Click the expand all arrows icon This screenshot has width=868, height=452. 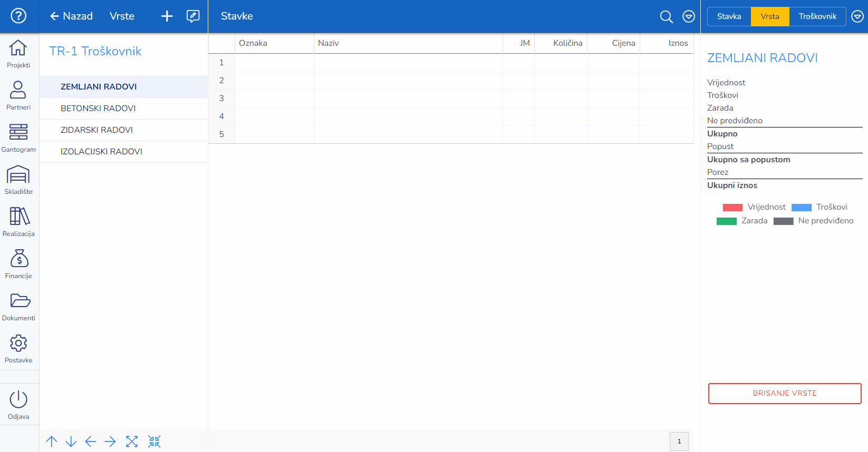(x=132, y=441)
